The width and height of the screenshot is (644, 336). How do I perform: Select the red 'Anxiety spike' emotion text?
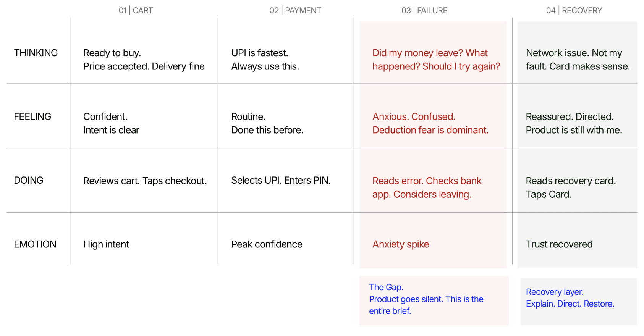click(401, 244)
